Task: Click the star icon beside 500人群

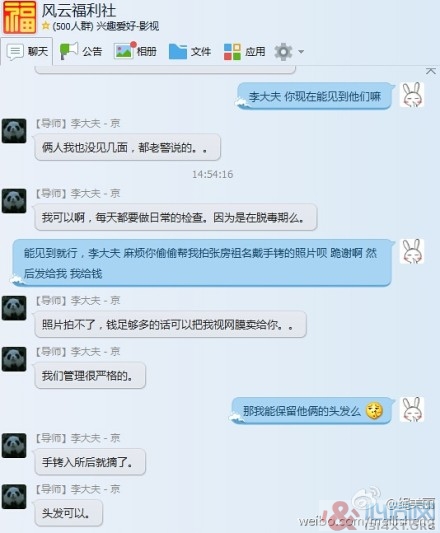Action: 46,25
